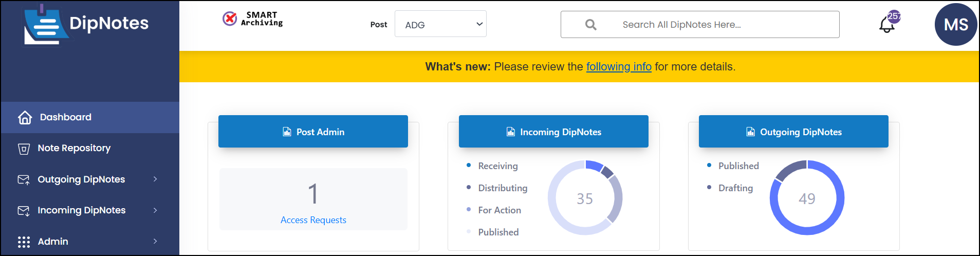The image size is (980, 256).
Task: Click the Dashboard home icon
Action: click(x=25, y=118)
